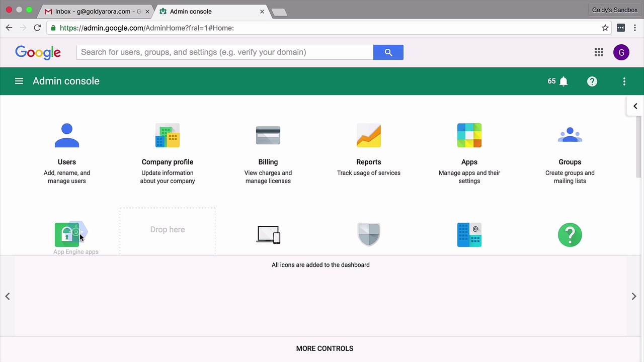Click 'Manage apps and their settings' text

coord(469,177)
